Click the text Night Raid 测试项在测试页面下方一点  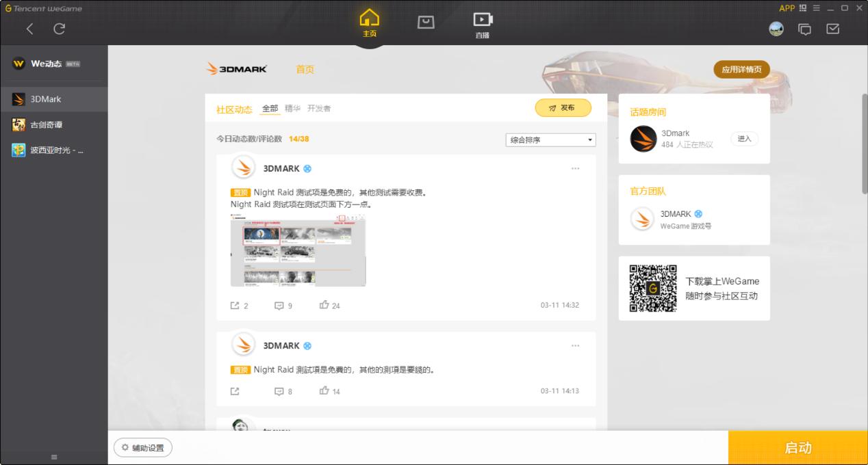pyautogui.click(x=301, y=204)
